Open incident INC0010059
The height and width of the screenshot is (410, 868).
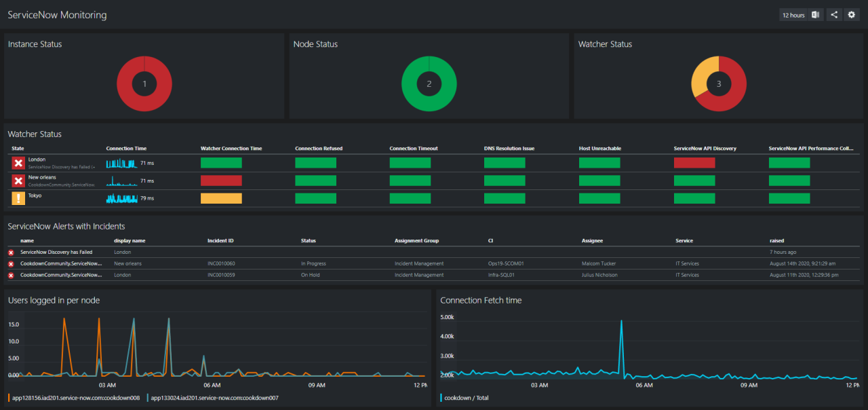click(221, 275)
